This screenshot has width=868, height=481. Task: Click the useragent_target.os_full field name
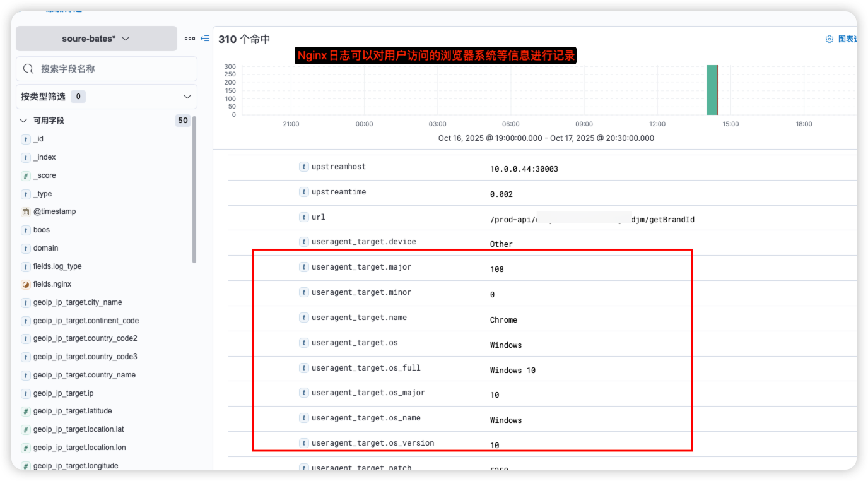coord(366,368)
